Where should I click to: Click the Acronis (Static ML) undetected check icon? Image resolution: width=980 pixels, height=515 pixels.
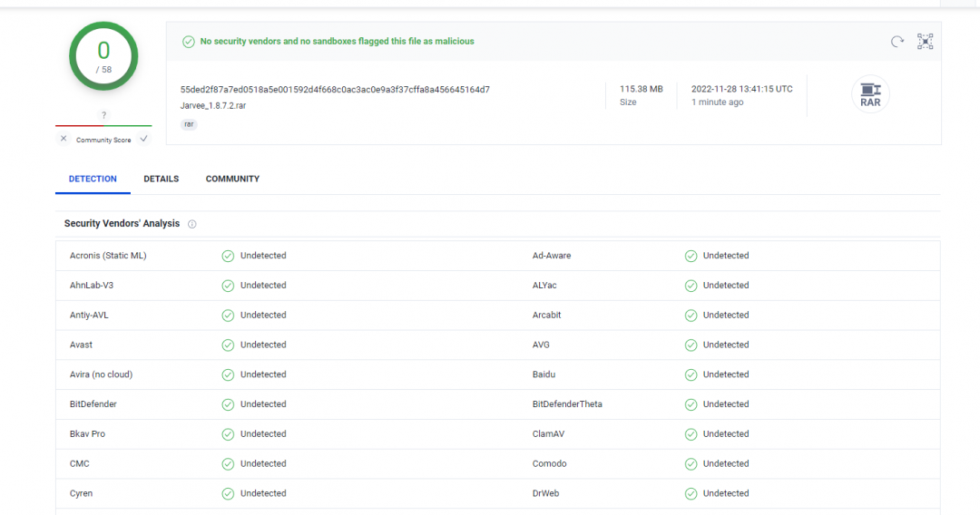pyautogui.click(x=229, y=256)
